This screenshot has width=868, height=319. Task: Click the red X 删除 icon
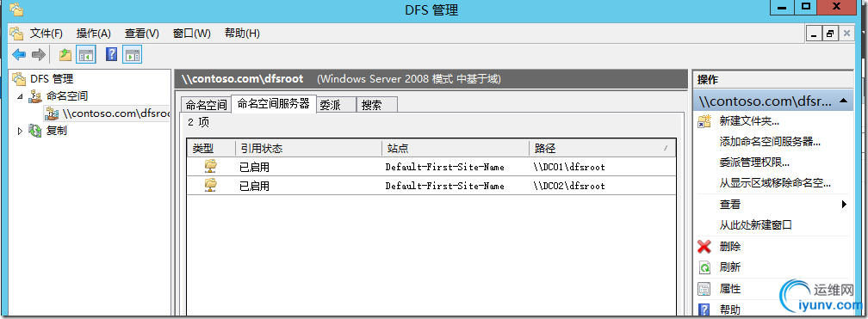point(704,247)
